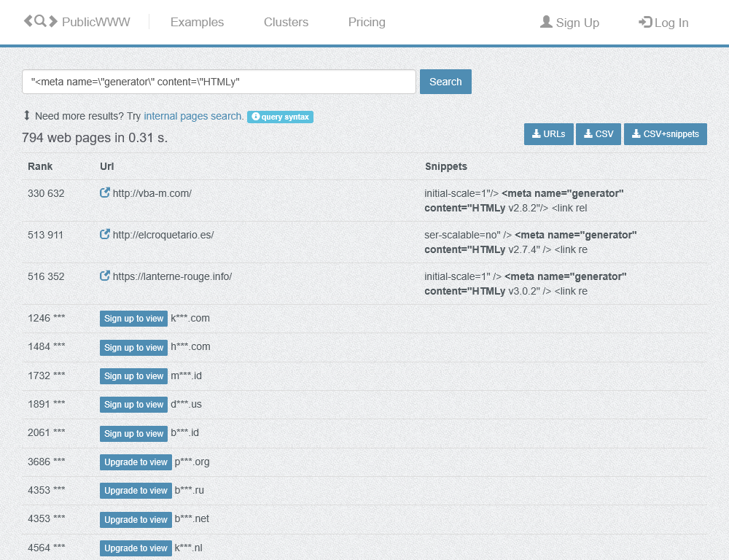This screenshot has height=560, width=729.
Task: Click the query syntax info badge
Action: [280, 117]
